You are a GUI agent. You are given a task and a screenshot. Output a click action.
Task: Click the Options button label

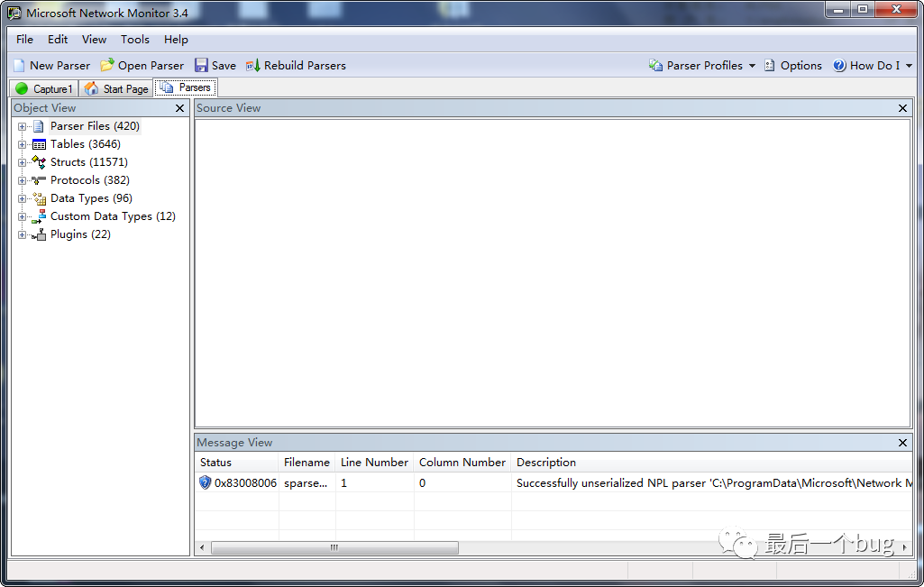(800, 66)
